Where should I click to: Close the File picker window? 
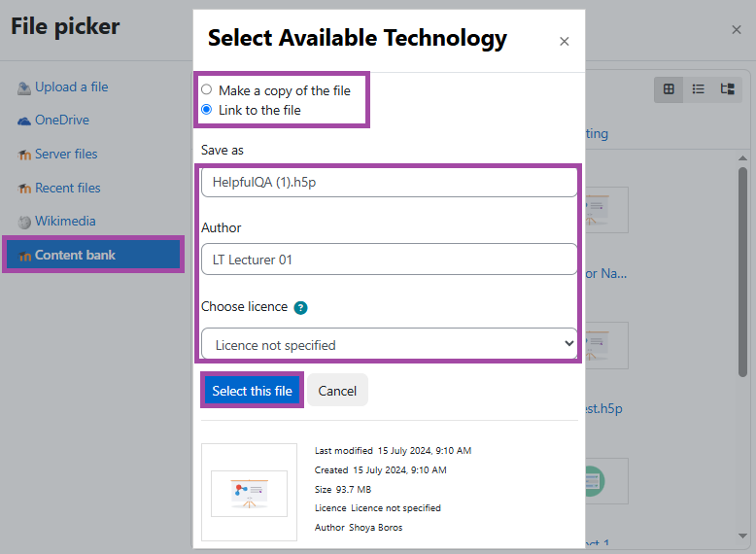coord(737,30)
